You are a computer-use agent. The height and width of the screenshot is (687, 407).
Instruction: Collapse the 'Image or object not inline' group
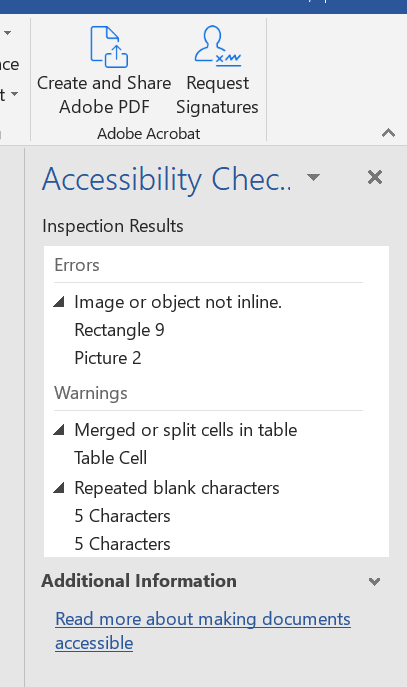tap(59, 301)
